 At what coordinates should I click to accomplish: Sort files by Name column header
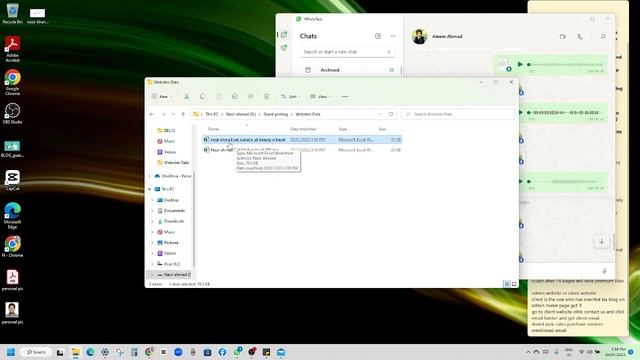click(x=213, y=129)
